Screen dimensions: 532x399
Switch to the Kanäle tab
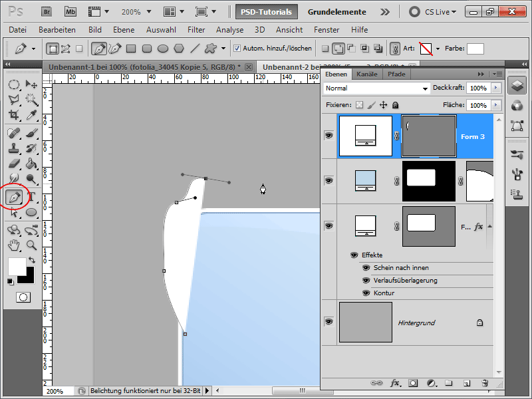point(367,74)
